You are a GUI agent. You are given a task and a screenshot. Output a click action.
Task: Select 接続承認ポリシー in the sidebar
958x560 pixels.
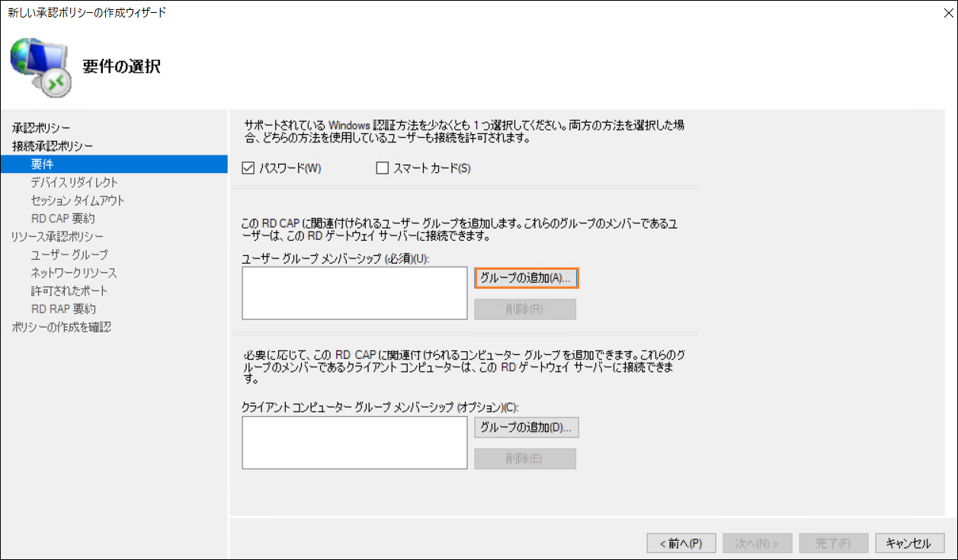(x=53, y=146)
